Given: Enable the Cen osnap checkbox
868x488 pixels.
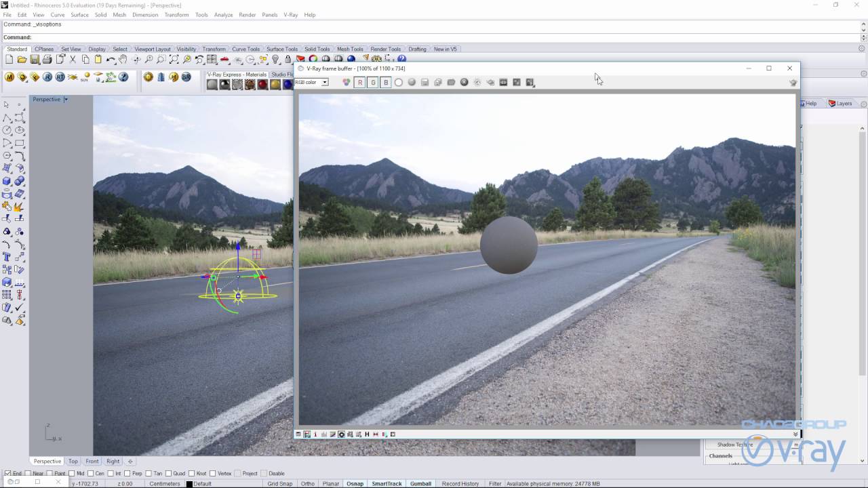Looking at the screenshot, I should (x=91, y=473).
